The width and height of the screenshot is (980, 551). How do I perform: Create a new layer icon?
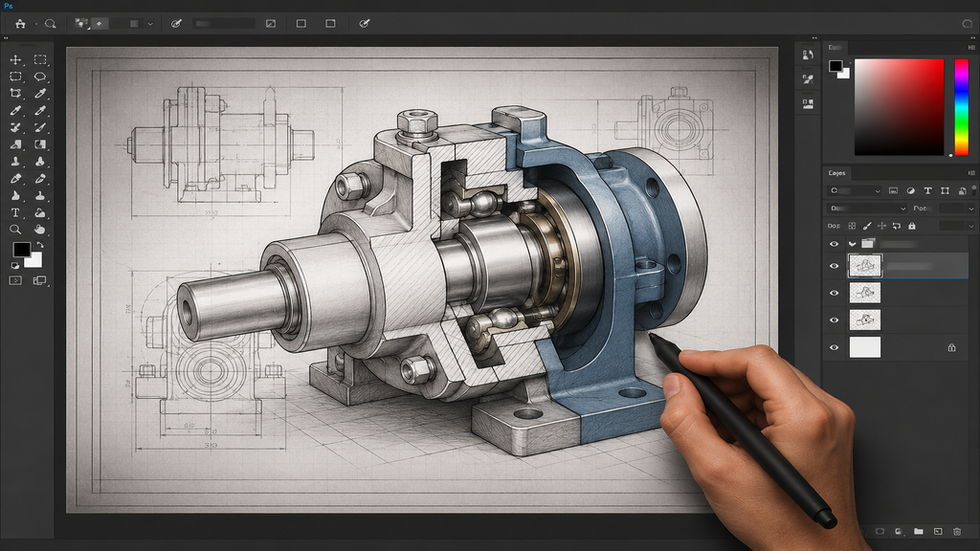[x=938, y=532]
